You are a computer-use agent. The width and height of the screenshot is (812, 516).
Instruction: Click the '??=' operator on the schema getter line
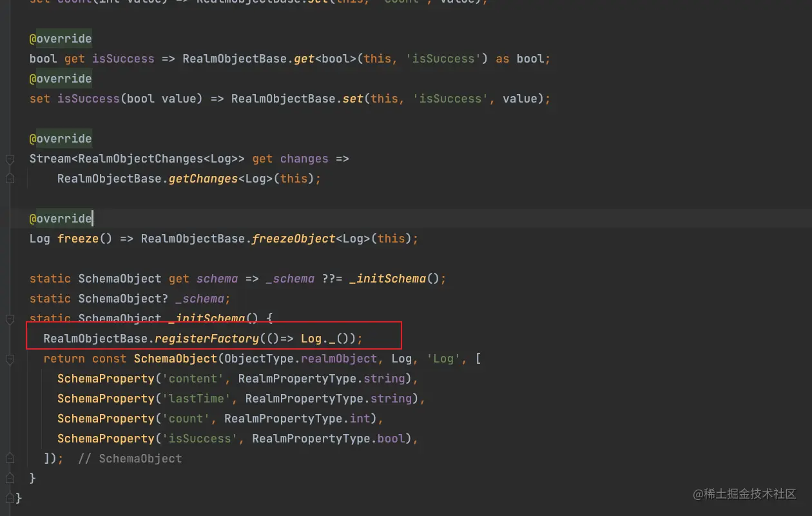332,279
